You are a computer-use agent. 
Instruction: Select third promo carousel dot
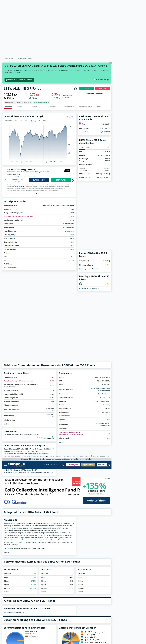[42, 193]
